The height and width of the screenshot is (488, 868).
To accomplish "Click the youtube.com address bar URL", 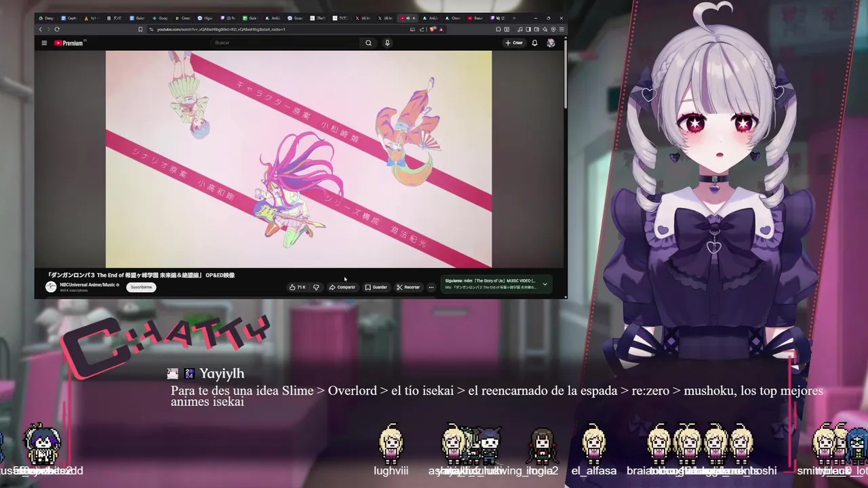I will [221, 29].
